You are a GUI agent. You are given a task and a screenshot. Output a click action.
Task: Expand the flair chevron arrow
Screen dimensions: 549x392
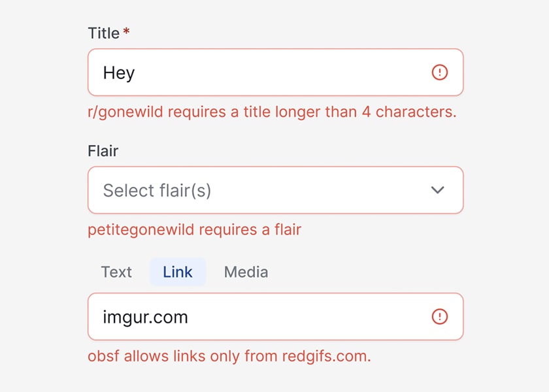click(x=437, y=190)
